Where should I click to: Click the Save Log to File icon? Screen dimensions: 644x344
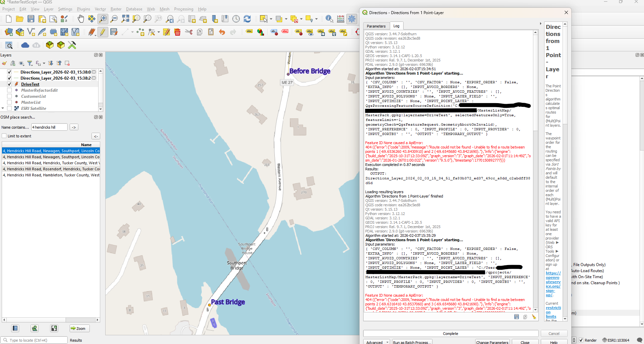coord(517,317)
